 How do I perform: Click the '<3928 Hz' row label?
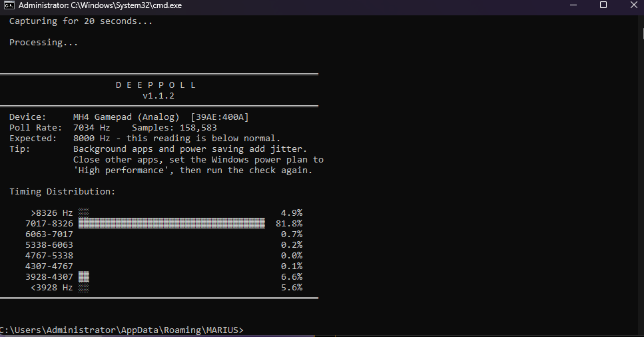pos(52,288)
